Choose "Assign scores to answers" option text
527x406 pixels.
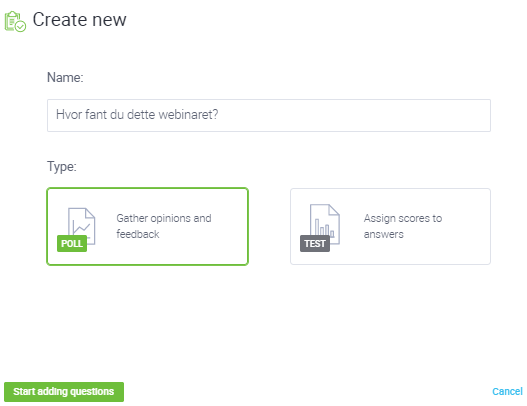tap(403, 226)
